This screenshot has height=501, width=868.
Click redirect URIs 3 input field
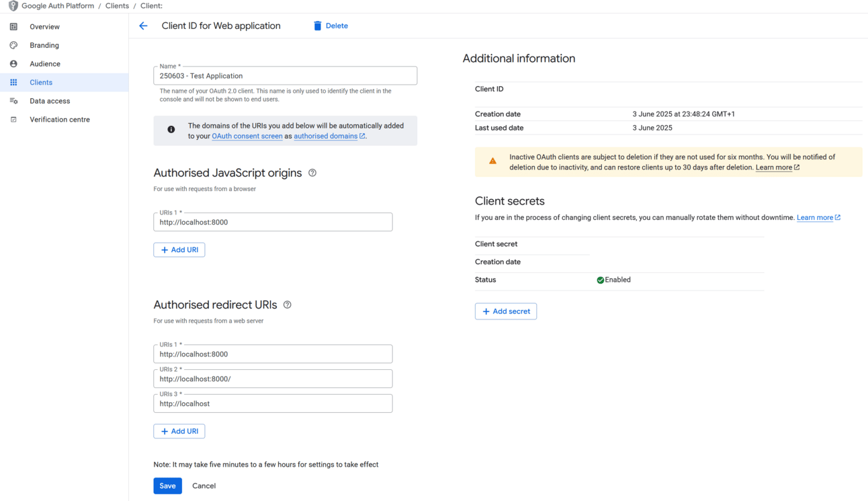tap(273, 403)
